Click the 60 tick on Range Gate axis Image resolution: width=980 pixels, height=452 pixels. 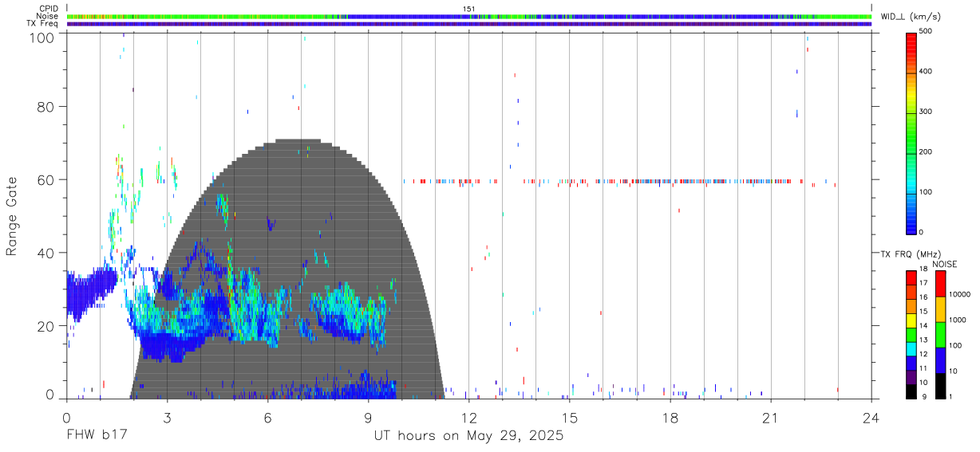[x=45, y=179]
